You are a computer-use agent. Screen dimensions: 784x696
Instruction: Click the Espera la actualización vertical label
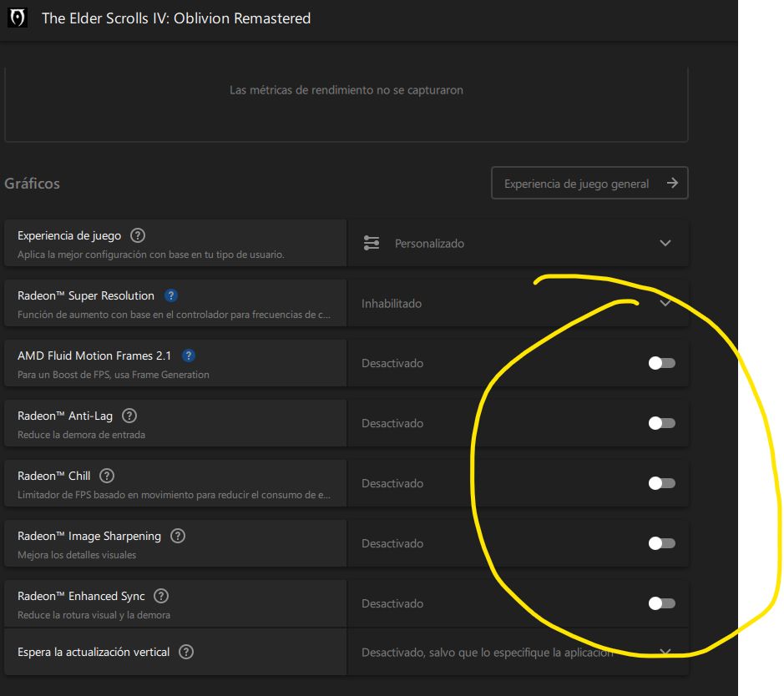click(94, 652)
